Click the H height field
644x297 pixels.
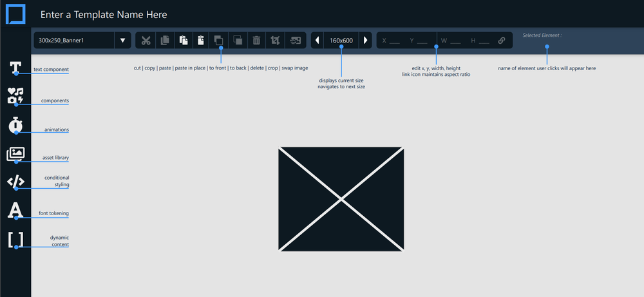(480, 41)
